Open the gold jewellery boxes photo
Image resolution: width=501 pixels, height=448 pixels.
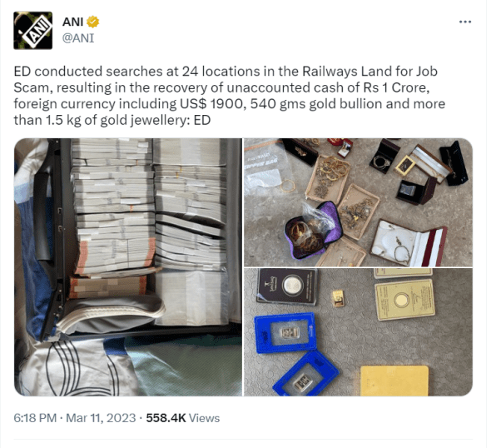coord(358,202)
